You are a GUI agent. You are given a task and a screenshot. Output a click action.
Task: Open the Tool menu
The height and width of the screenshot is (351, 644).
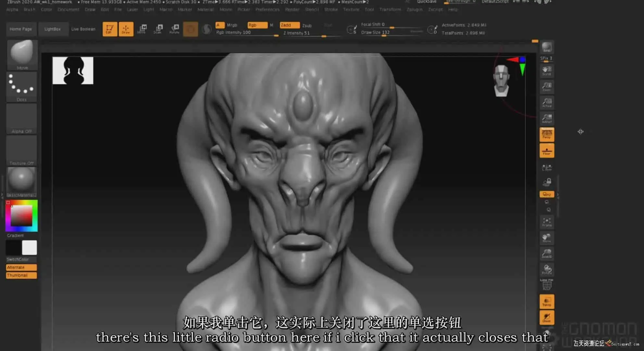(x=369, y=9)
